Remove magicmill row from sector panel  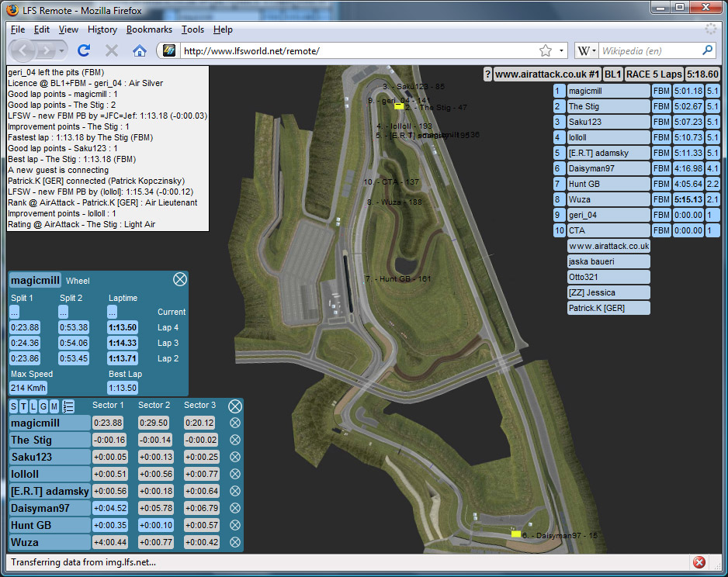click(235, 423)
